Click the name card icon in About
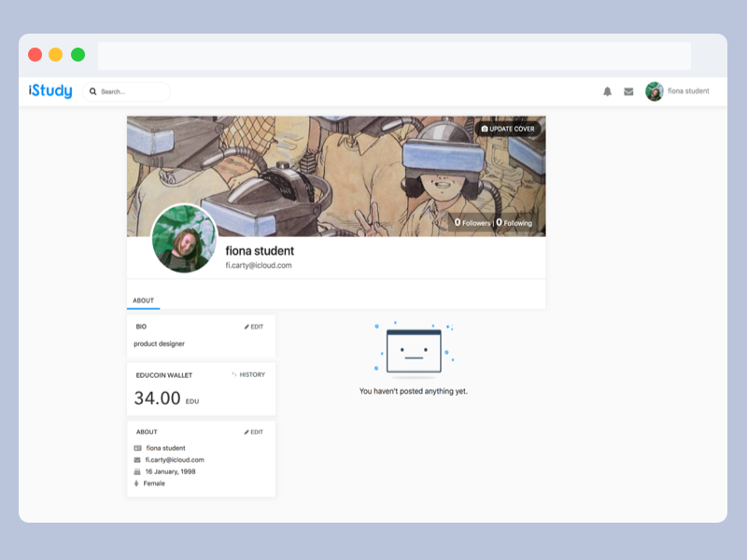The height and width of the screenshot is (560, 747). pos(137,448)
